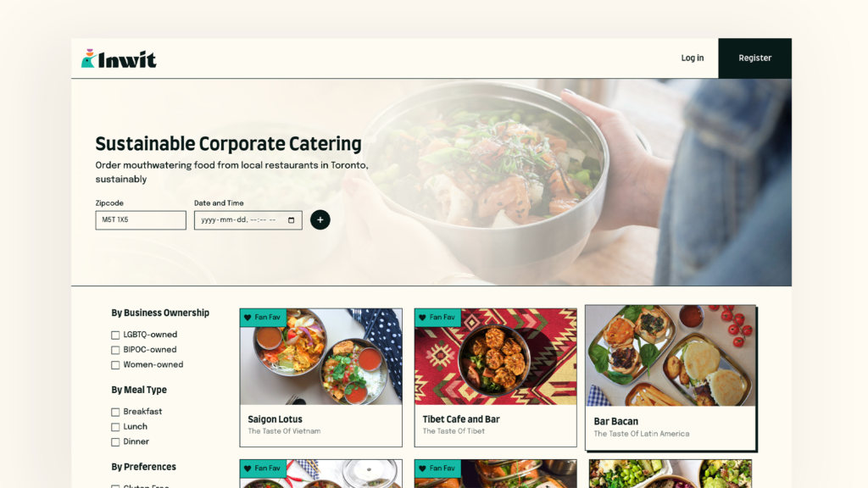This screenshot has height=488, width=868.
Task: Click the Date and Time input field
Action: click(x=248, y=219)
